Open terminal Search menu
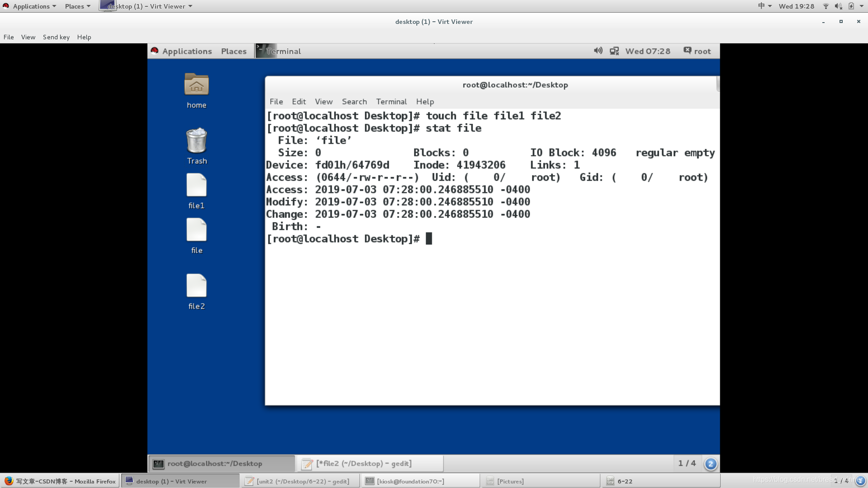Viewport: 868px width, 488px height. tap(354, 102)
